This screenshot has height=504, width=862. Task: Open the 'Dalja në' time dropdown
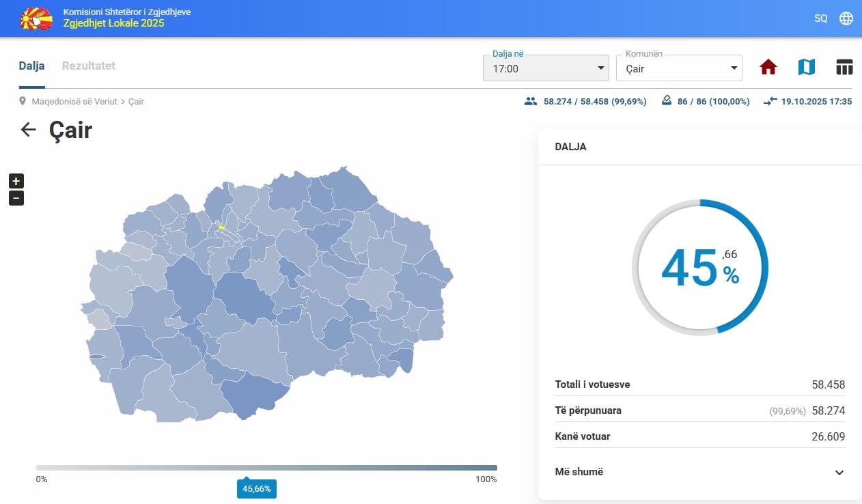coord(545,68)
